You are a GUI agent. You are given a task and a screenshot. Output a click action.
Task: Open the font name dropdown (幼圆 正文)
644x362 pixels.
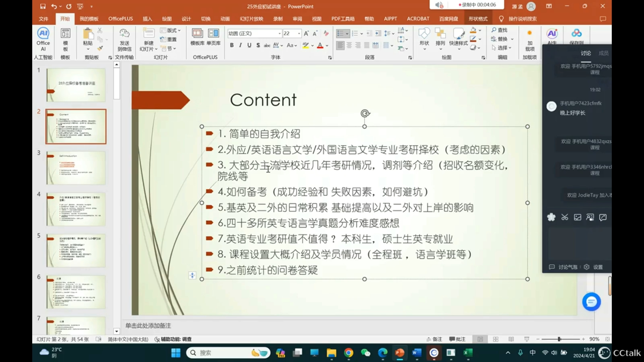point(280,34)
